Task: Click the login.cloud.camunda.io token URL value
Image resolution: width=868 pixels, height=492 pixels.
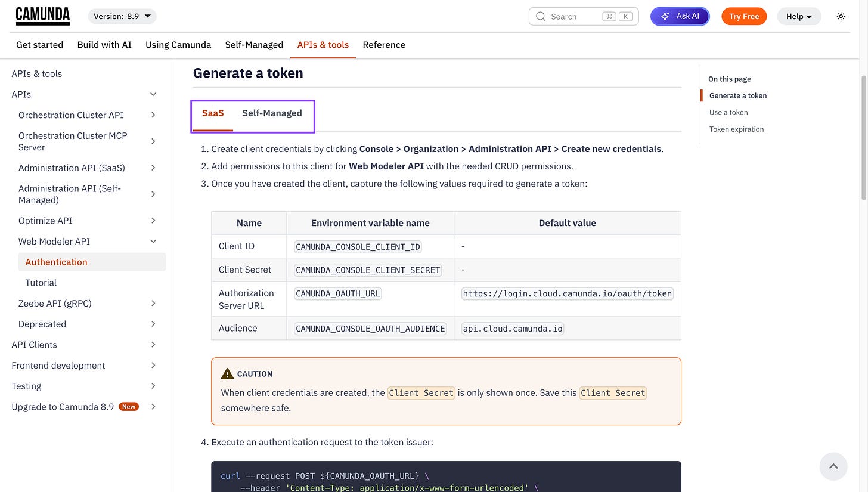Action: click(x=568, y=293)
